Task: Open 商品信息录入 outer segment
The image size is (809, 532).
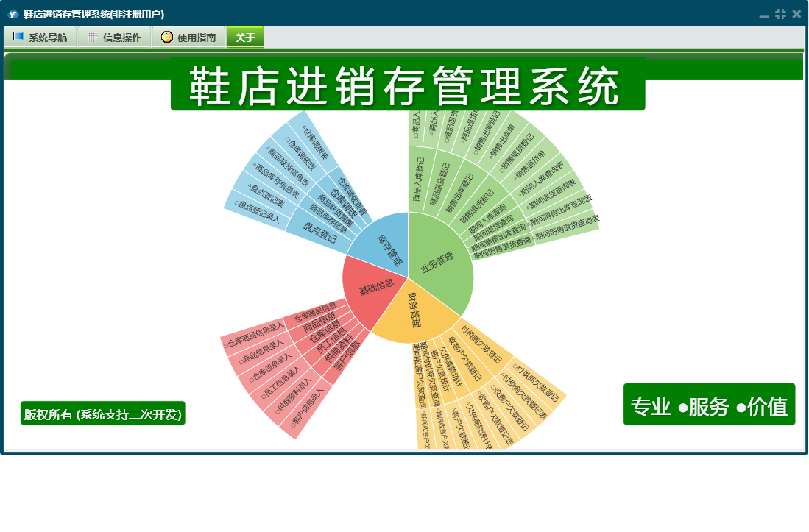Action: (262, 352)
